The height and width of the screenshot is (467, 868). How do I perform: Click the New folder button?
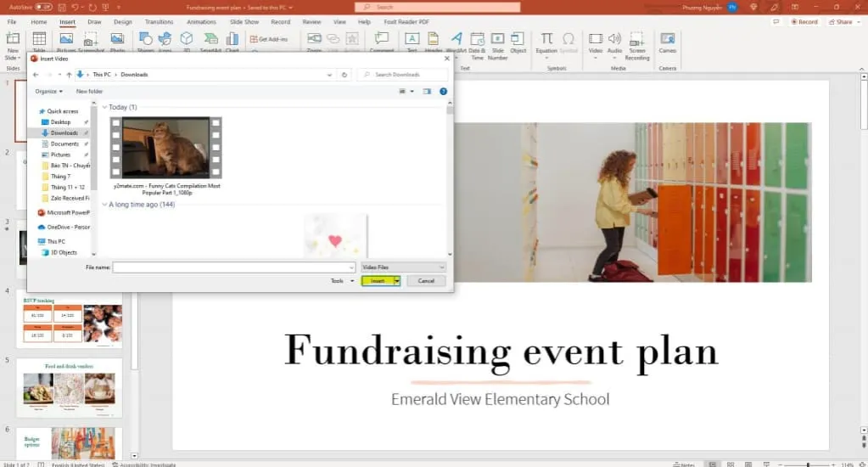pos(89,91)
